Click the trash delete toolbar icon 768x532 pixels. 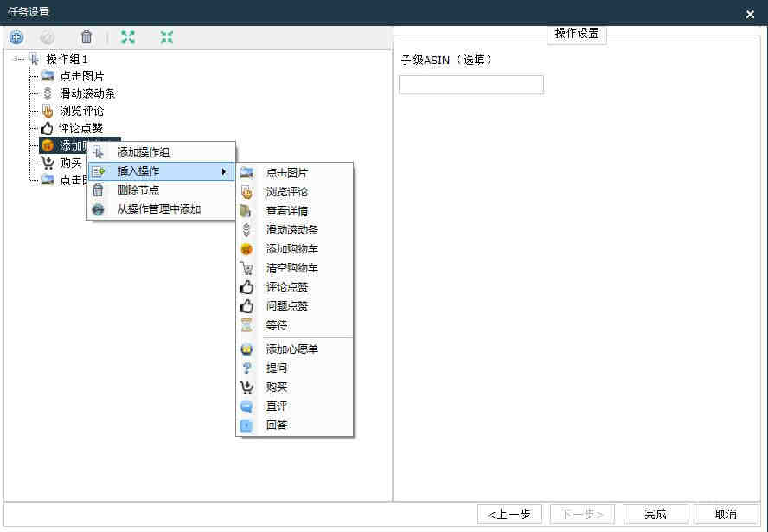[x=86, y=37]
